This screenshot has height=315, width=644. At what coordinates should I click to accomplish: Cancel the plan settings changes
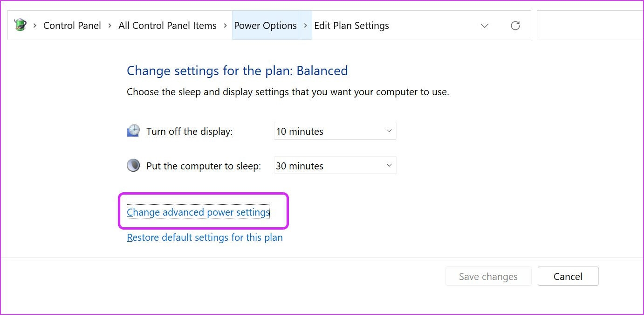coord(568,276)
